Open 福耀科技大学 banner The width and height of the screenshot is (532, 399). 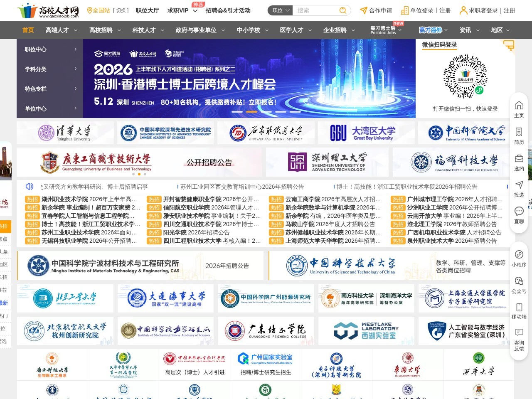[454, 162]
